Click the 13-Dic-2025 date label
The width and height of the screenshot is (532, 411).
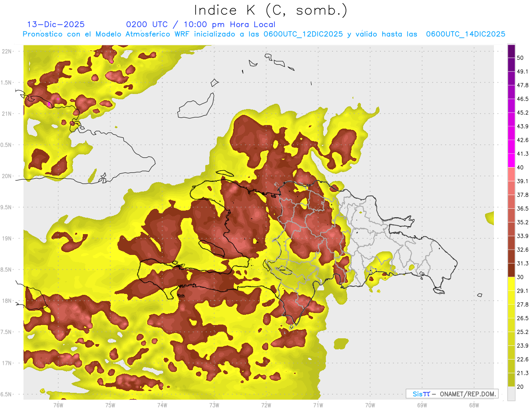tap(56, 24)
